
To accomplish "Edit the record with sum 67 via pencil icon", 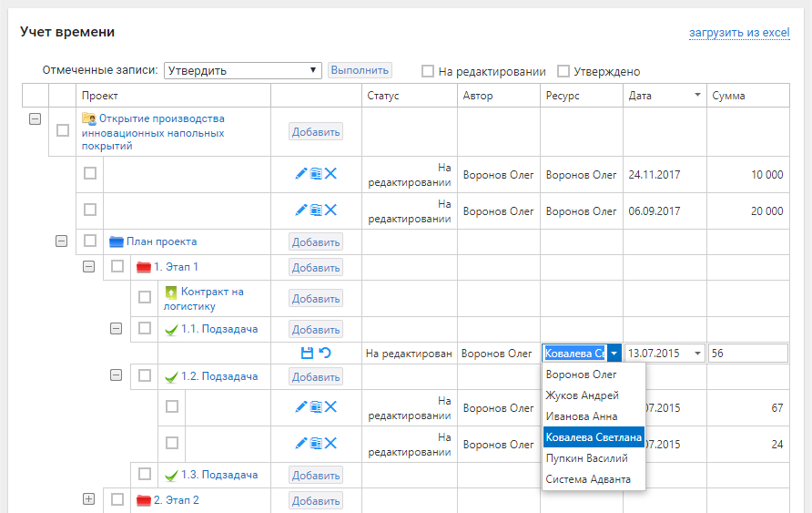I will click(x=301, y=407).
